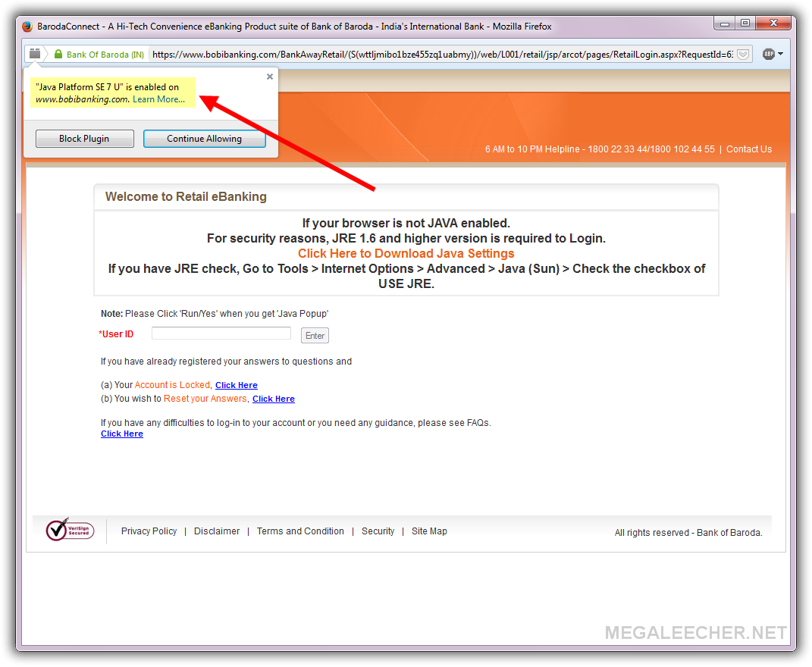Click the green padlock site identity icon
This screenshot has height=667, width=812.
(x=58, y=54)
